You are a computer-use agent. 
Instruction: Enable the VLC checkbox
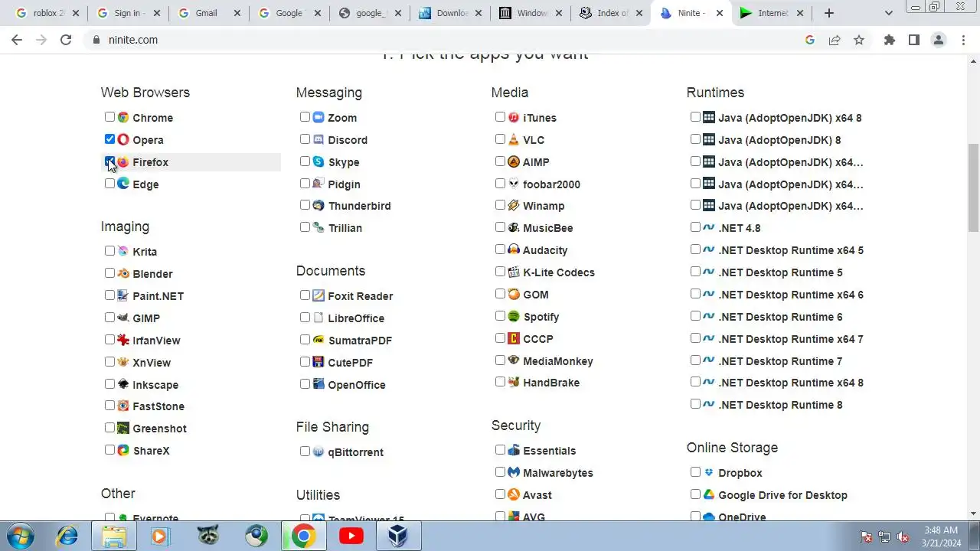coord(500,139)
